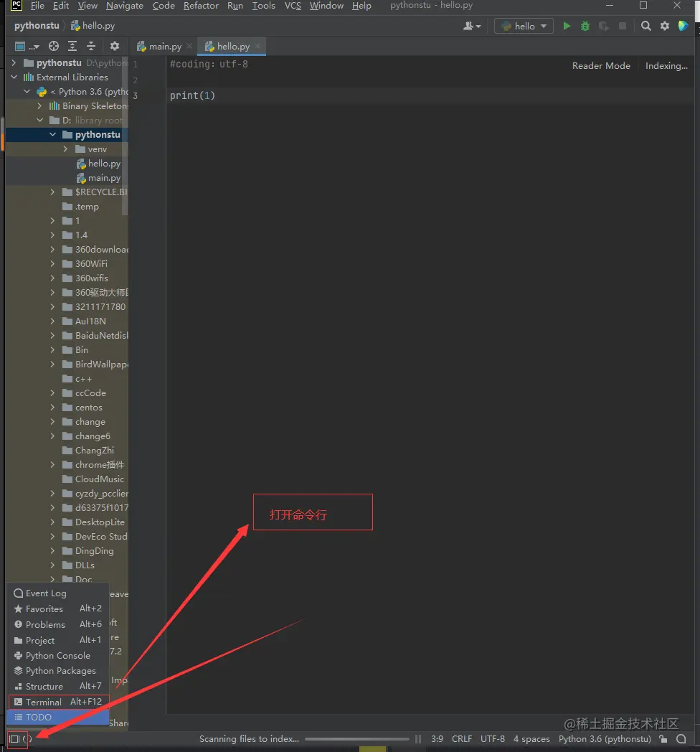The width and height of the screenshot is (700, 752).
Task: Run the hello configuration with green play button
Action: tap(567, 26)
